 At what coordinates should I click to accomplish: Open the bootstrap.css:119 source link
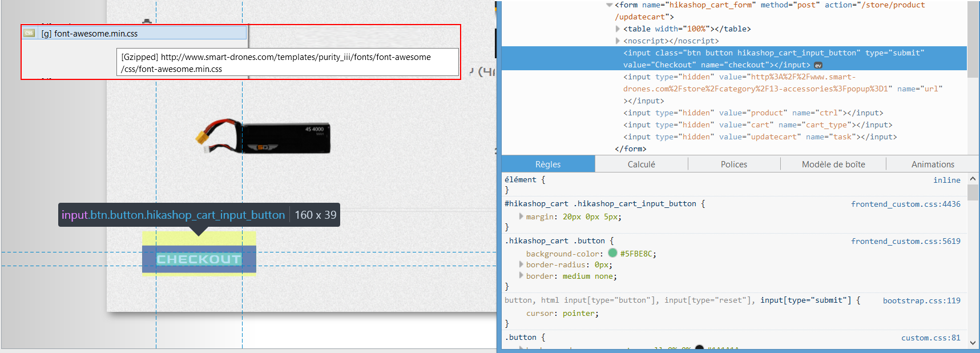(x=922, y=300)
